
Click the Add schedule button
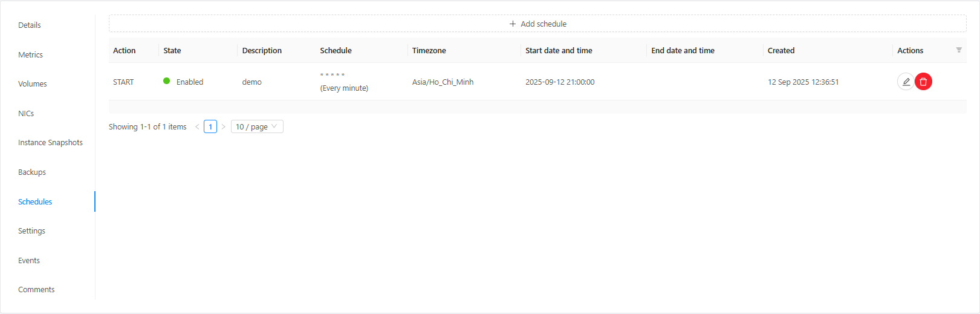click(537, 24)
